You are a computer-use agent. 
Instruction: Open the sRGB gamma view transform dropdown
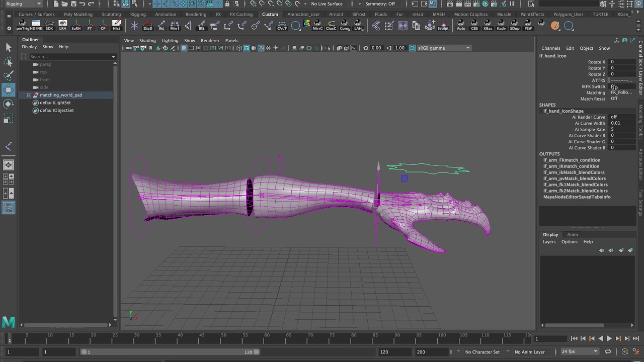point(444,48)
